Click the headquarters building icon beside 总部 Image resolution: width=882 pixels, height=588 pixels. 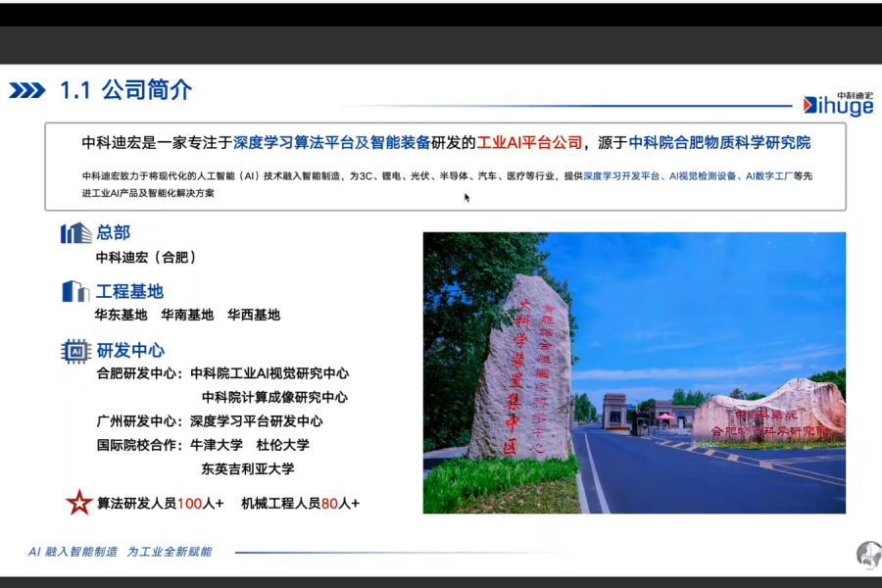75,233
